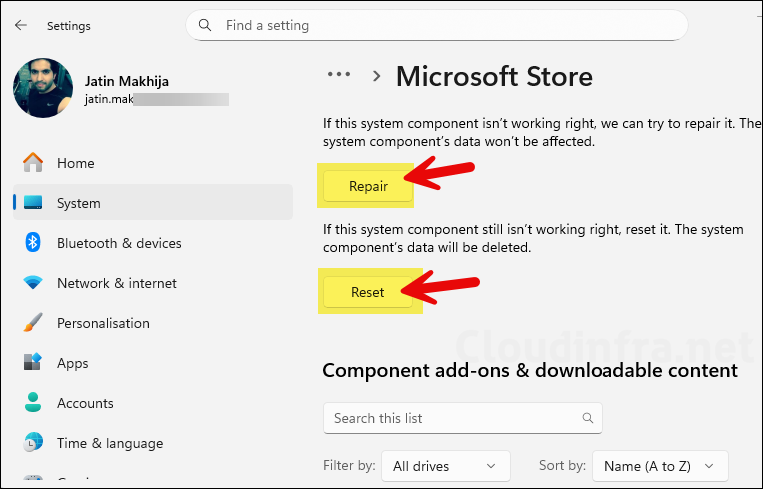The height and width of the screenshot is (489, 763).
Task: Click the Bluetooth icon in sidebar
Action: click(33, 242)
